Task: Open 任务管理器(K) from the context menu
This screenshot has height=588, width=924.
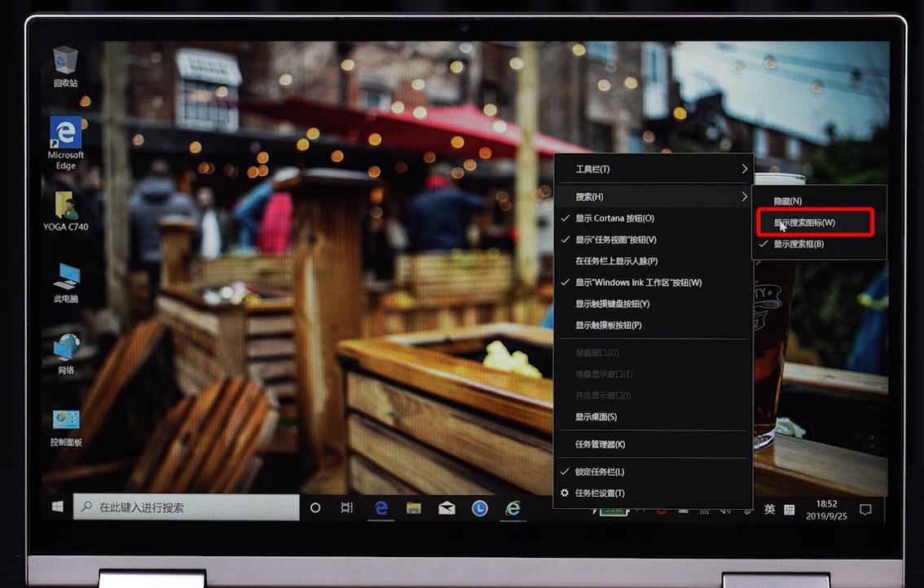Action: pyautogui.click(x=600, y=444)
